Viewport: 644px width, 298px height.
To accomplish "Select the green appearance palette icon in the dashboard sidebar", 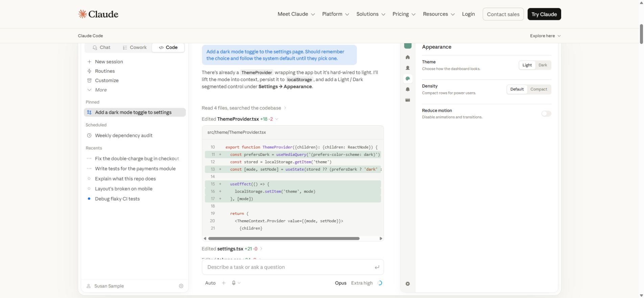I will (x=408, y=79).
